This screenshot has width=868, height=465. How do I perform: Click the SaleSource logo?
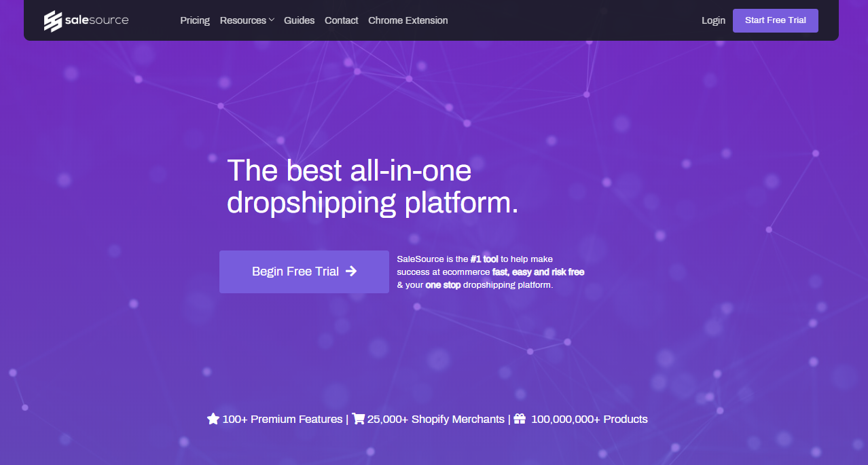point(86,21)
